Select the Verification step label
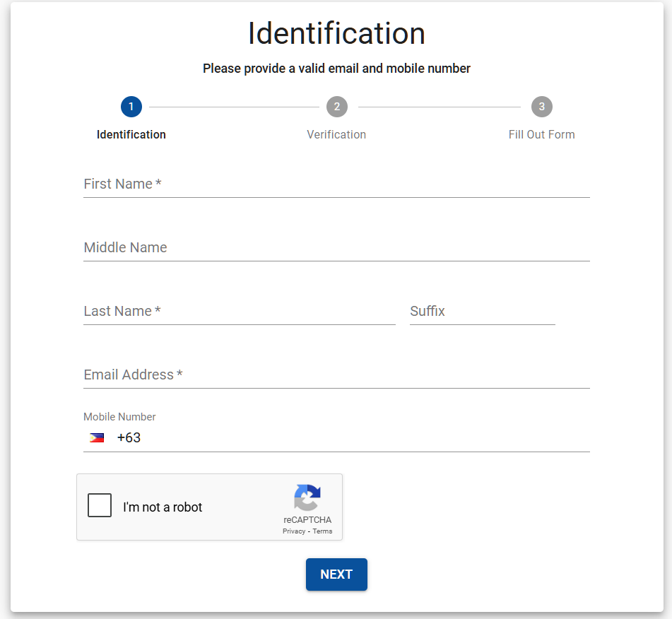Viewport: 672px width, 619px height. [336, 134]
